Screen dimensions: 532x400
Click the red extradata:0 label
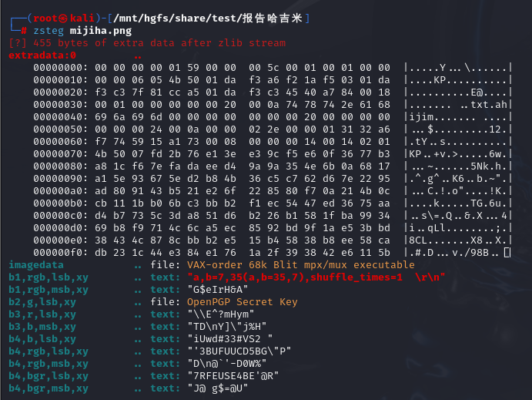click(42, 55)
